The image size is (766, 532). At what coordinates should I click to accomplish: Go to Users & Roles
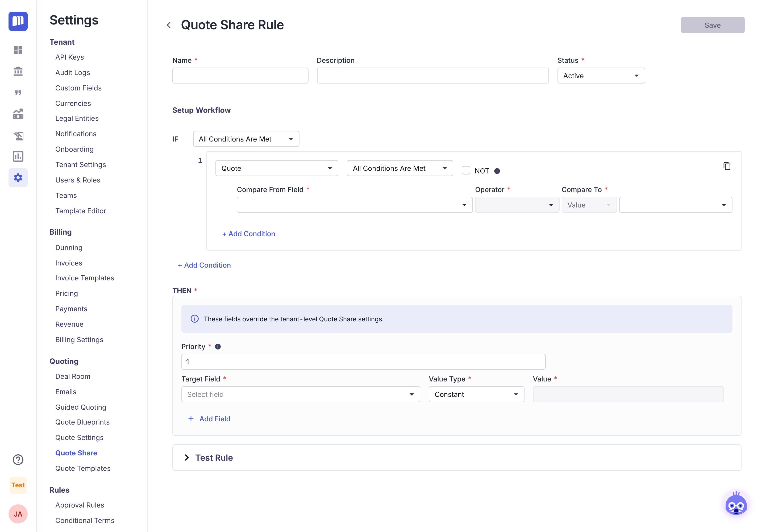pyautogui.click(x=78, y=180)
